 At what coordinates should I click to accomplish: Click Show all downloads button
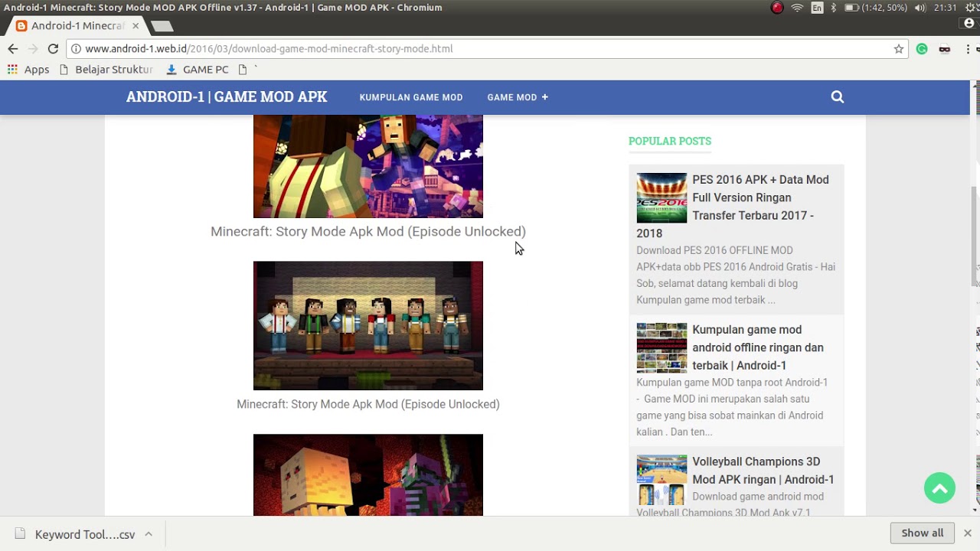[x=923, y=533]
